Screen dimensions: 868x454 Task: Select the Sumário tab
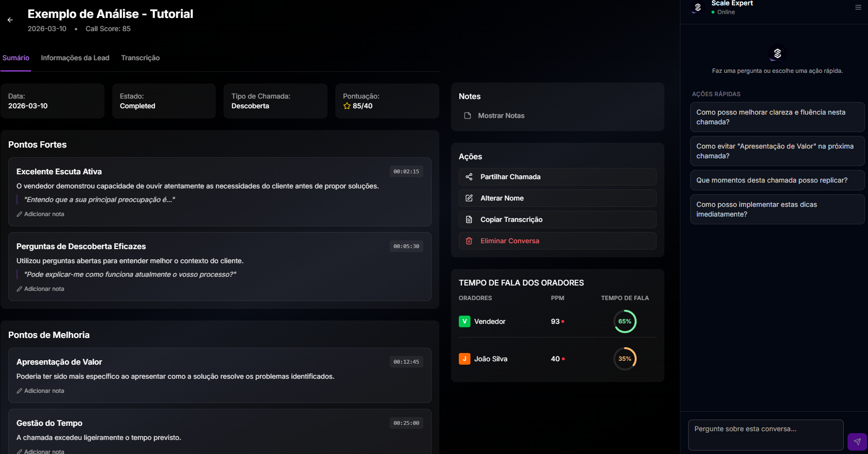tap(16, 58)
